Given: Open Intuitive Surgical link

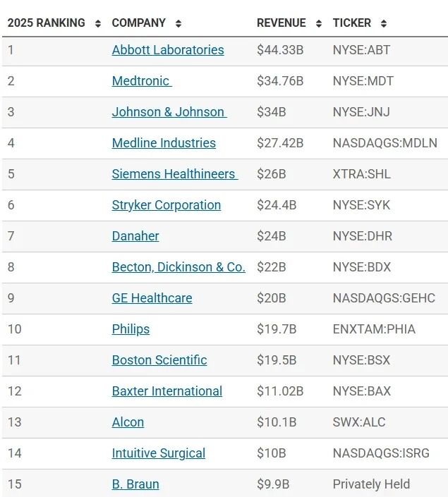Looking at the screenshot, I should (159, 453).
